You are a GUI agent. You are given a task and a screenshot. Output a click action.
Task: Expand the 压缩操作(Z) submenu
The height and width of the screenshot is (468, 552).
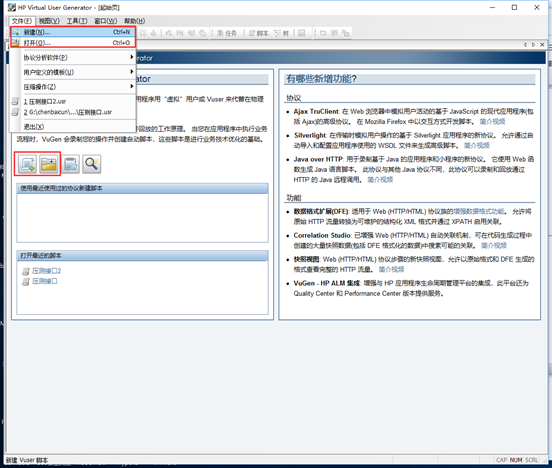point(73,87)
